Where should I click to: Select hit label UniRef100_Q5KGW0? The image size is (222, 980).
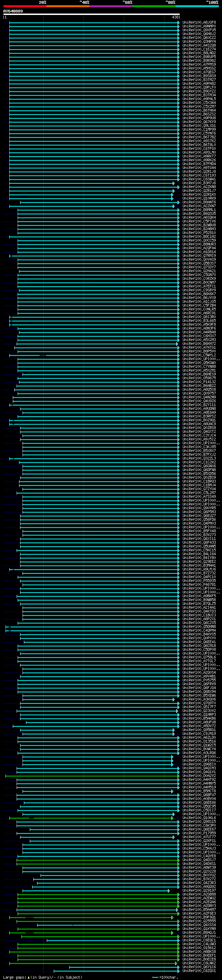coord(199,363)
